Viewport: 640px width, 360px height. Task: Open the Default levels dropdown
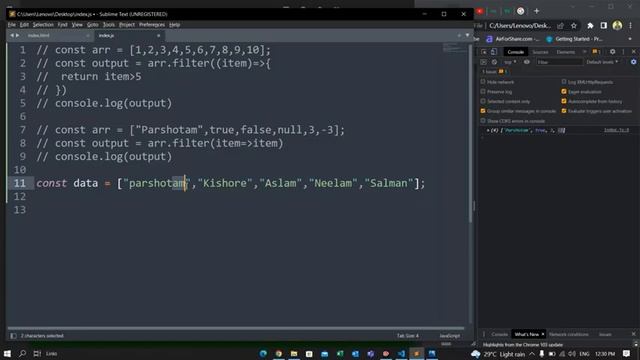602,62
